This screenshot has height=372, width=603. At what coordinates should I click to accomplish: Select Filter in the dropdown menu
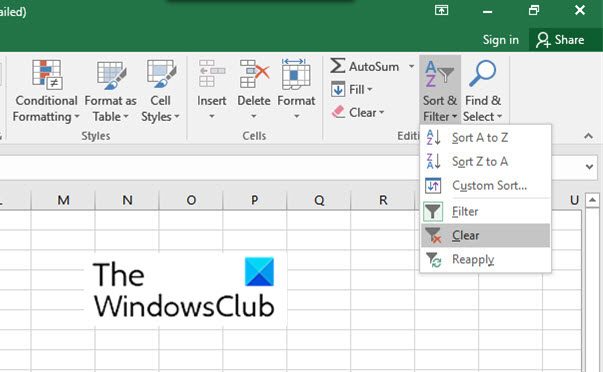pyautogui.click(x=485, y=211)
